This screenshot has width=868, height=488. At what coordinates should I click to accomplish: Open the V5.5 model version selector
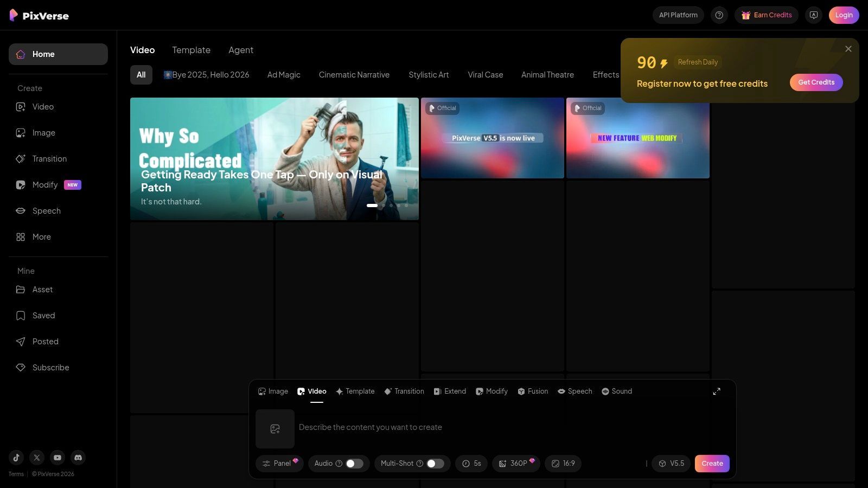[x=671, y=464]
